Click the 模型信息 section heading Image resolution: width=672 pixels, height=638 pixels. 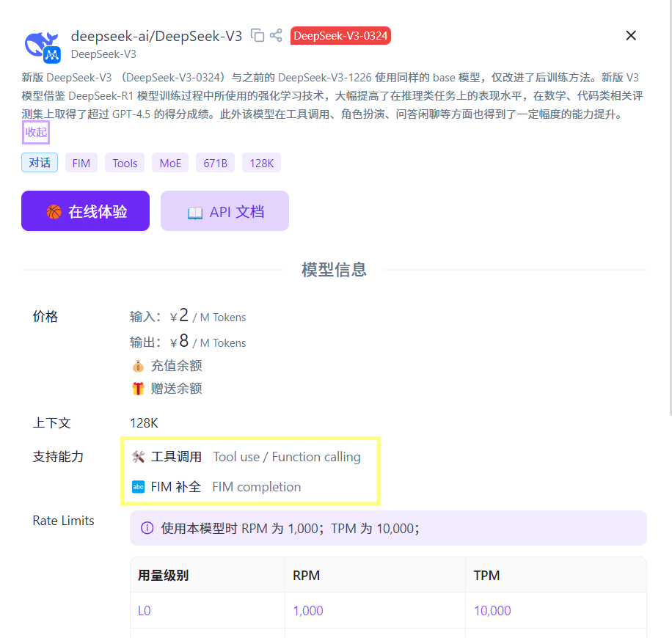click(334, 270)
